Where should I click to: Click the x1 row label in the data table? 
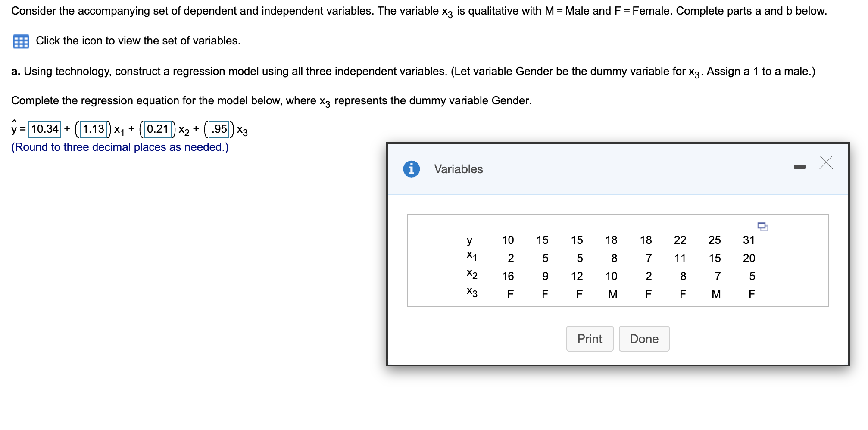click(x=471, y=257)
